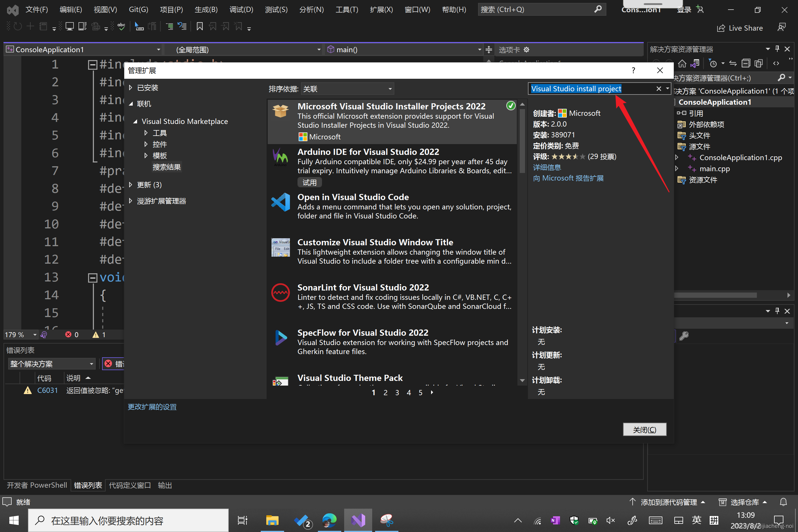
Task: Click main.cpp in Solution Explorer
Action: click(x=714, y=169)
